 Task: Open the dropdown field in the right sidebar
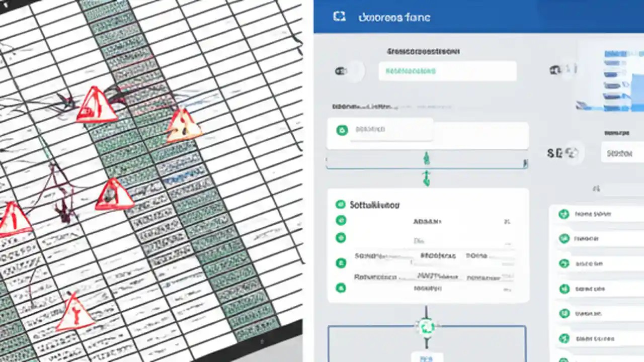click(620, 153)
